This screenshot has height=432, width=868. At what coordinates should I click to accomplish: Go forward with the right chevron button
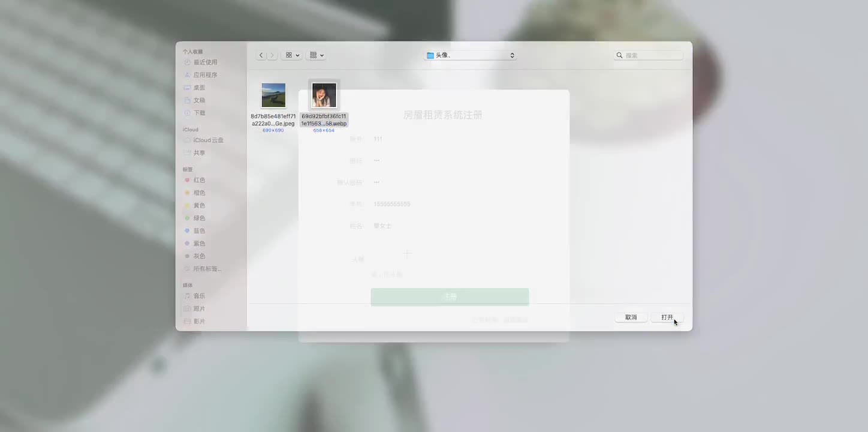[272, 55]
